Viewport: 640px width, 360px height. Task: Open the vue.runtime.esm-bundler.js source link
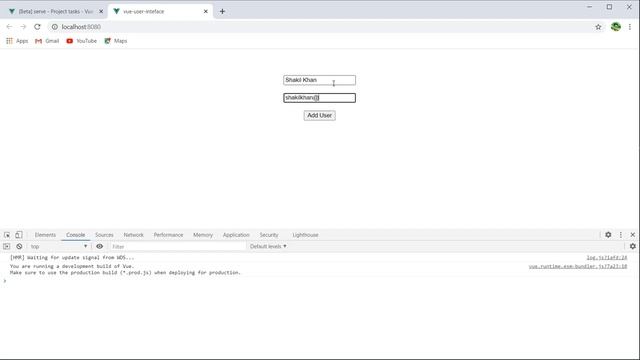pyautogui.click(x=578, y=266)
